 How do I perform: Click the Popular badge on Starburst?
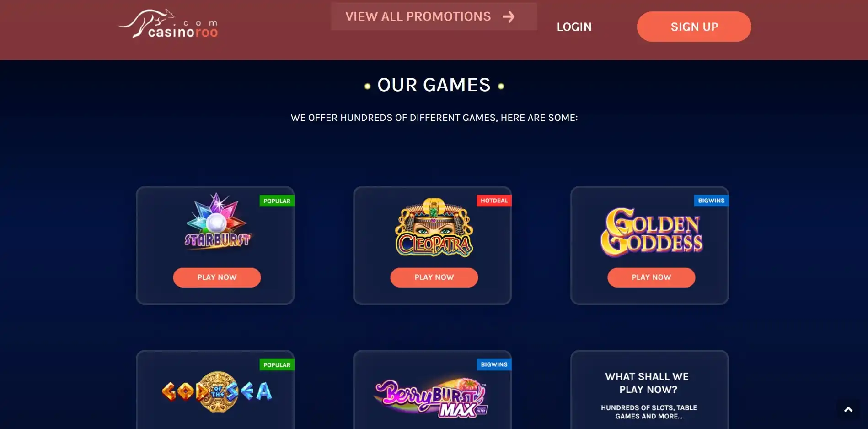277,201
